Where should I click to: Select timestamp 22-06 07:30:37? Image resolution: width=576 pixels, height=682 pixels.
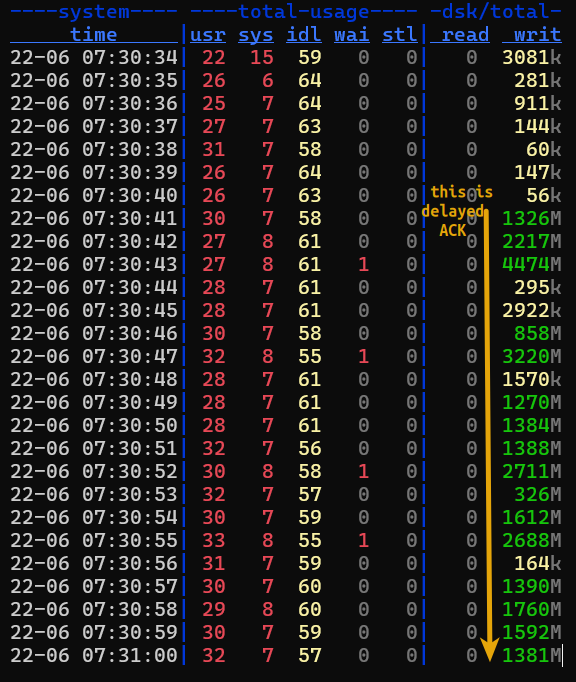94,127
